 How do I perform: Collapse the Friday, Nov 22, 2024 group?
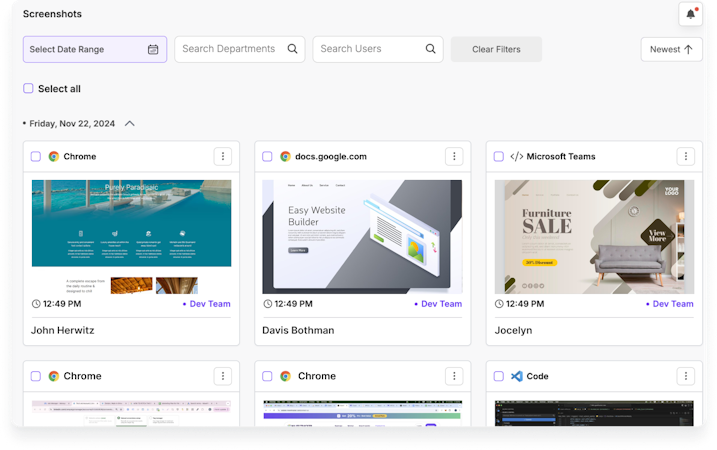pyautogui.click(x=130, y=123)
